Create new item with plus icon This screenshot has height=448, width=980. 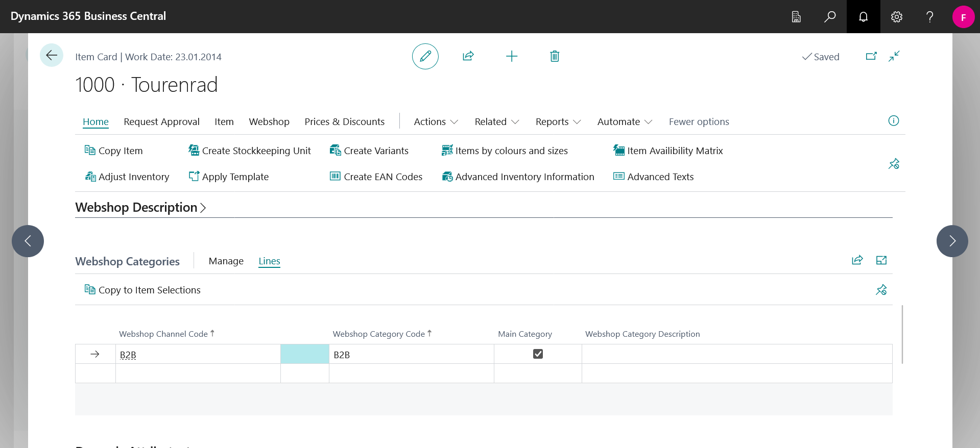(512, 56)
